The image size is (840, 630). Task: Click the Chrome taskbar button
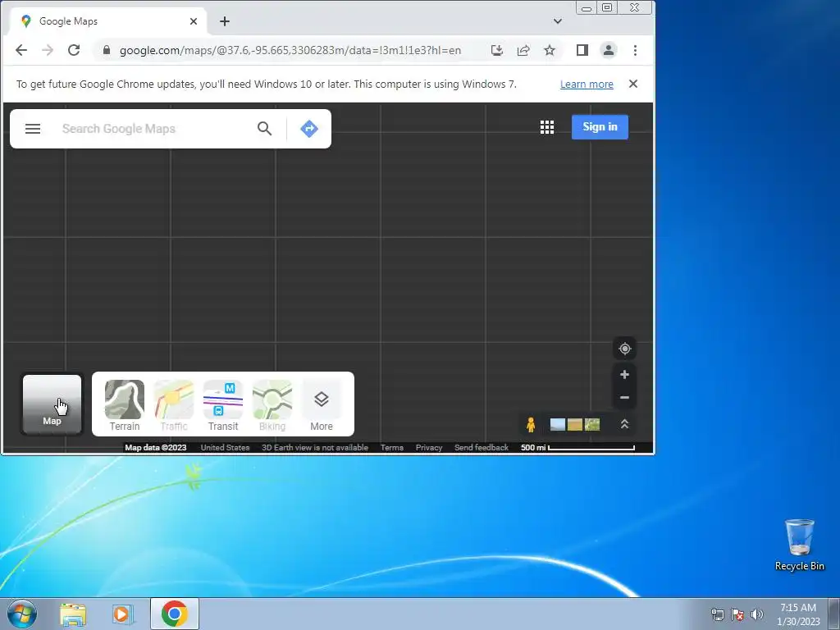pos(175,614)
